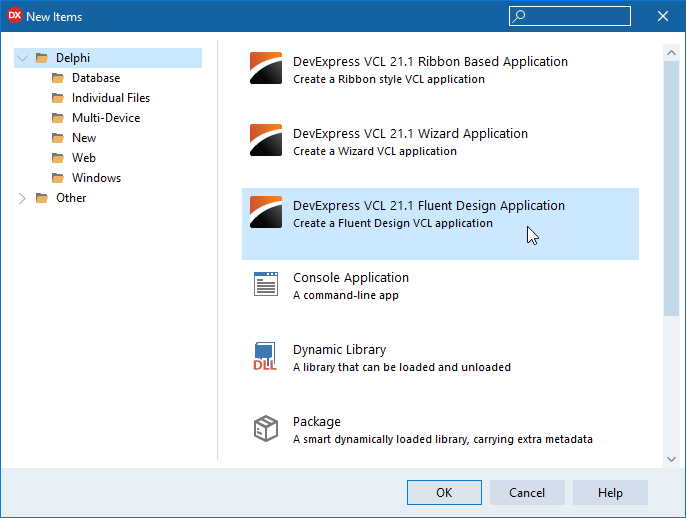Click the DevExpress Fluent Design Application icon
686x518 pixels.
[x=266, y=212]
